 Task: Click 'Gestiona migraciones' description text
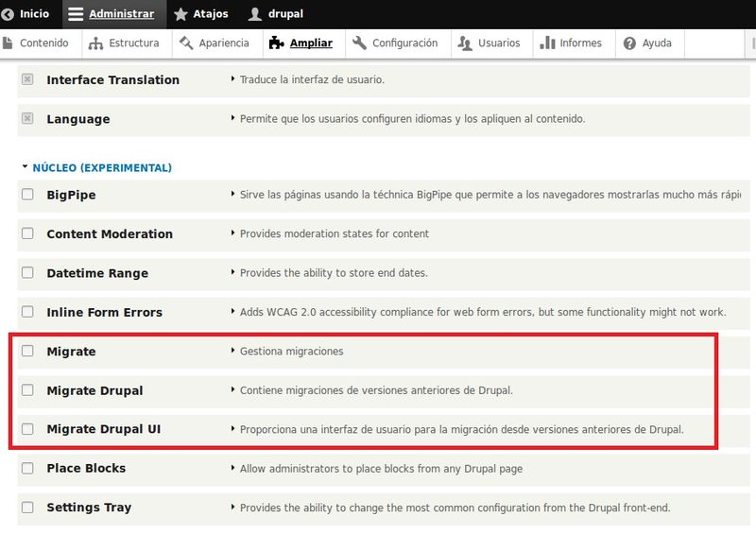coord(292,352)
